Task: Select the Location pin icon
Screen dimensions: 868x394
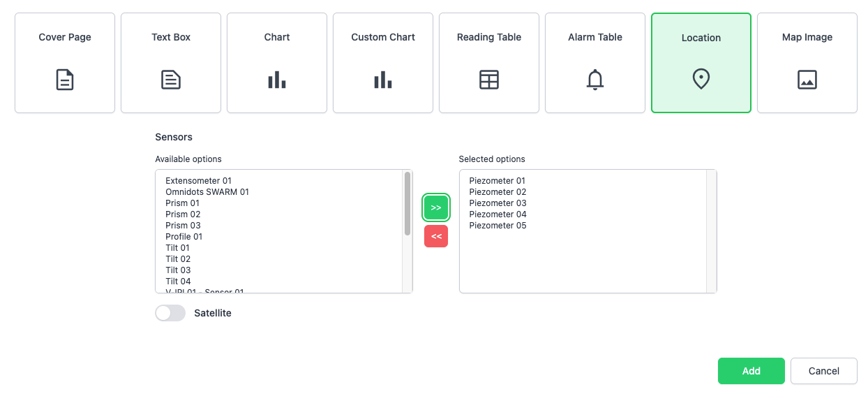Action: click(x=701, y=80)
